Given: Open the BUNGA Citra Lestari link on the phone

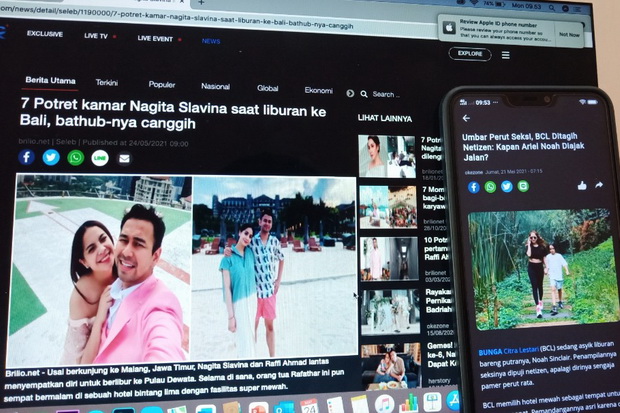Looking at the screenshot, I should (x=508, y=351).
